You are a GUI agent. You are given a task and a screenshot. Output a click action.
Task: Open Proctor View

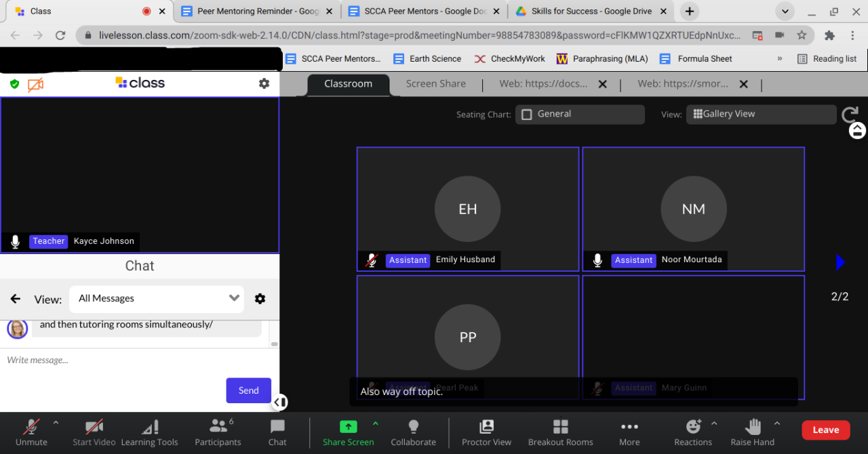coord(486,432)
